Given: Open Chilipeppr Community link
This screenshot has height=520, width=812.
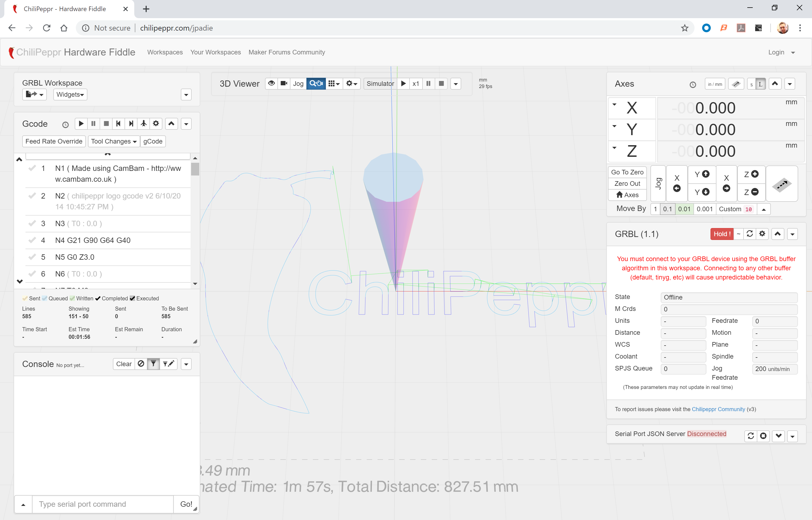Looking at the screenshot, I should 718,409.
